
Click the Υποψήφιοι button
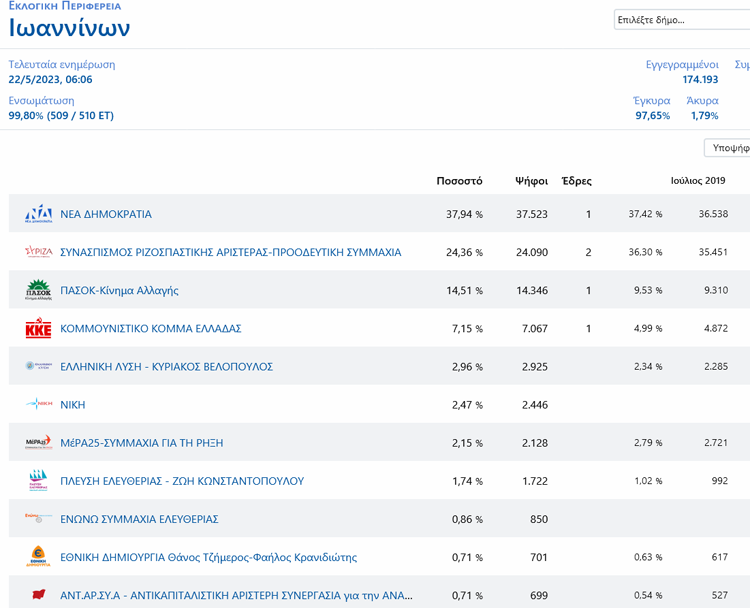click(728, 148)
